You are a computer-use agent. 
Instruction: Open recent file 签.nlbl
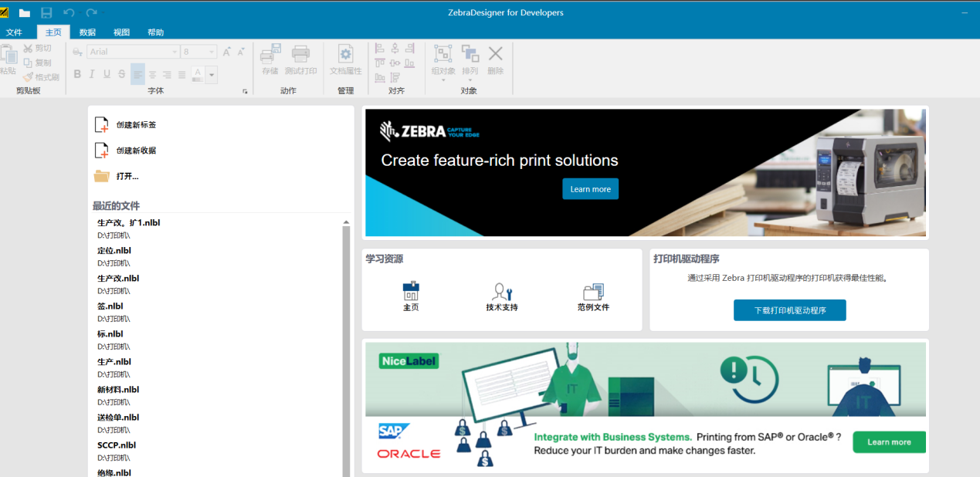(110, 306)
